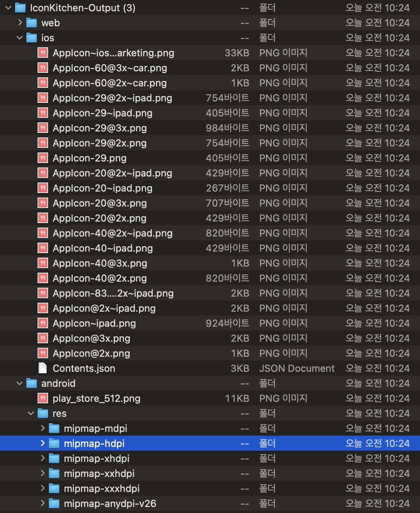Select the AppIcon-20@2x.png file icon

point(43,218)
